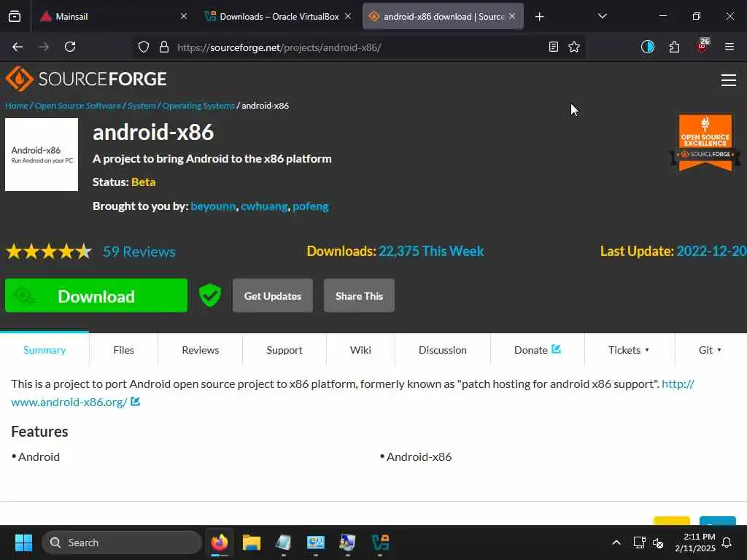Open Operating Systems breadcrumb link

click(x=198, y=106)
